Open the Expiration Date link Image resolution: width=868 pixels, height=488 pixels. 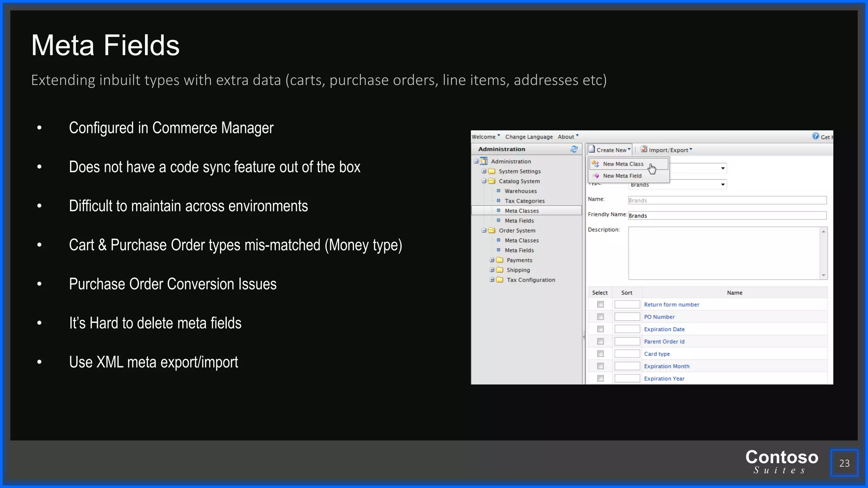coord(664,329)
